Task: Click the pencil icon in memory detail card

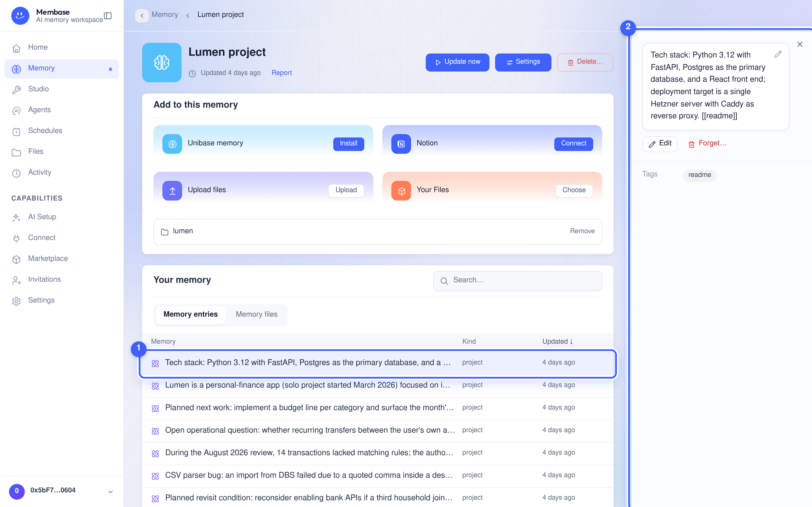Action: click(x=778, y=54)
